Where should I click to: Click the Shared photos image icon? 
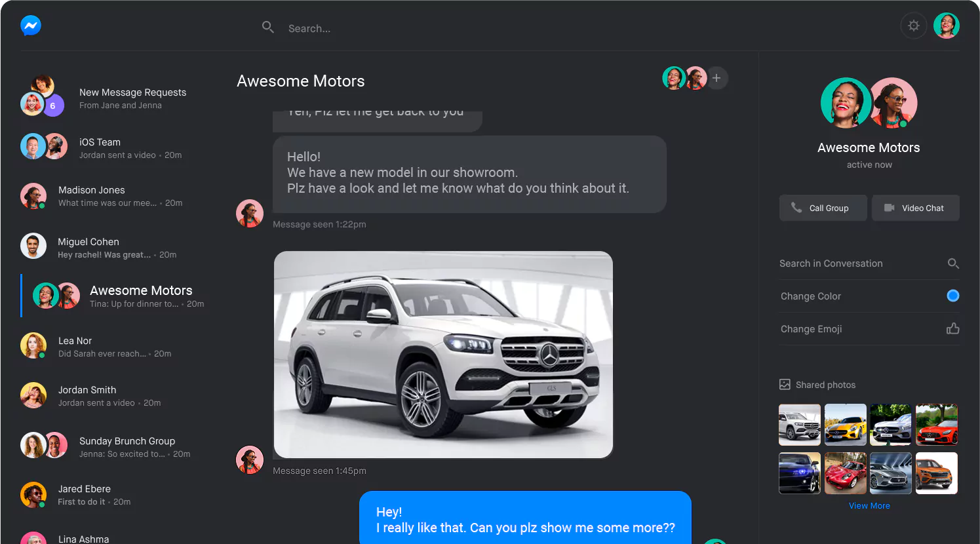pos(785,385)
